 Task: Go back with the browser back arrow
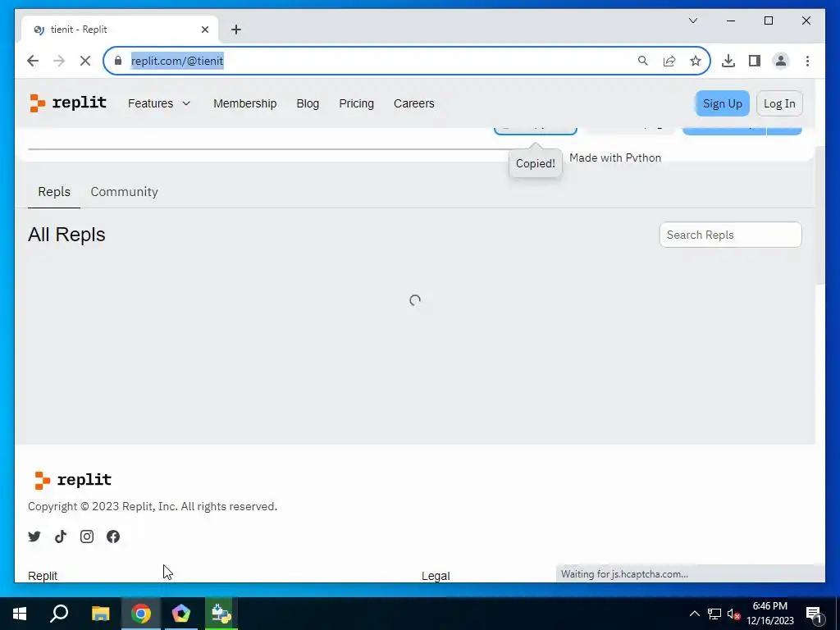coord(33,61)
